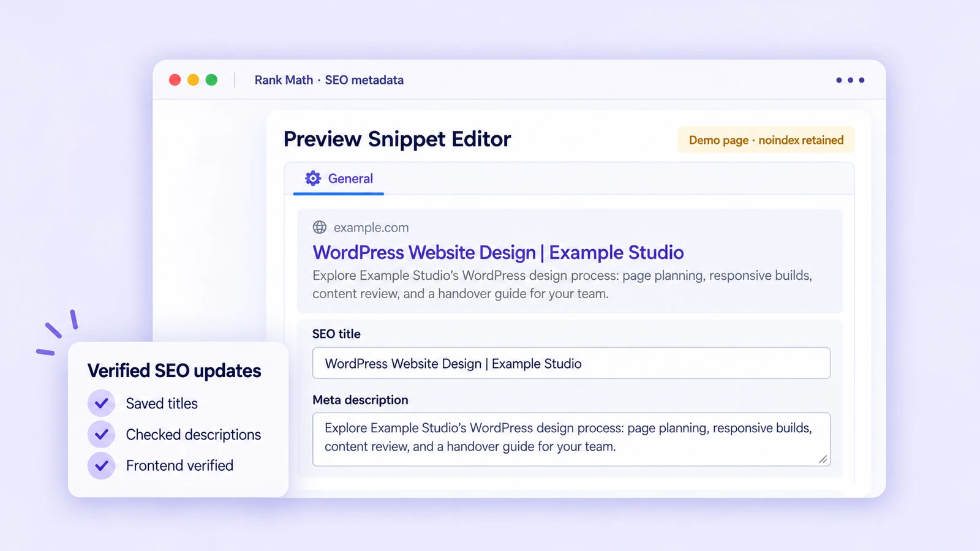Click the checkmark beside Saved titles
Screen dimensions: 980x551
click(x=102, y=403)
